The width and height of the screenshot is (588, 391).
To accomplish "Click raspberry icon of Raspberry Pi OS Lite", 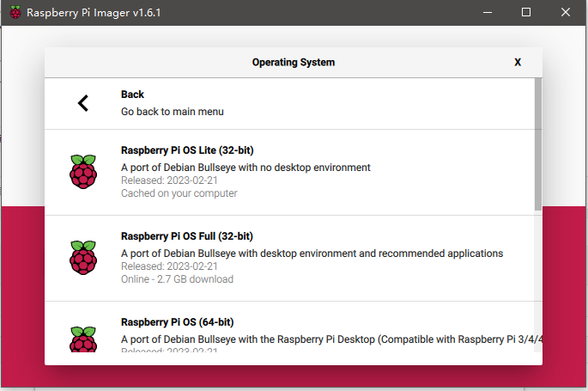I will 83,172.
